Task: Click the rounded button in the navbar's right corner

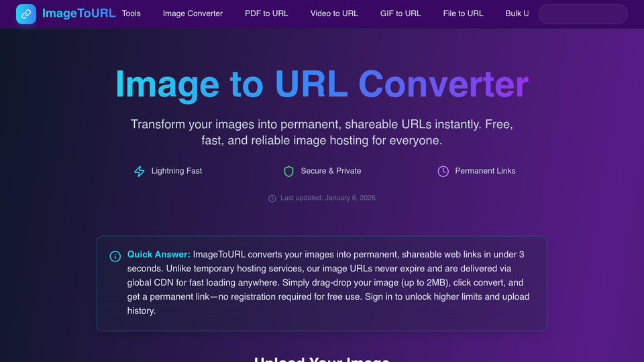Action: pos(583,14)
